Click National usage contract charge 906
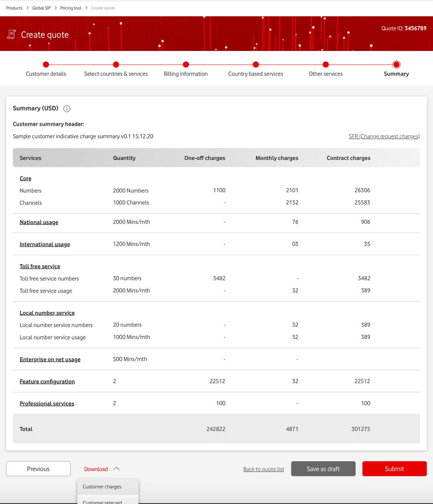The height and width of the screenshot is (504, 433). tap(366, 222)
